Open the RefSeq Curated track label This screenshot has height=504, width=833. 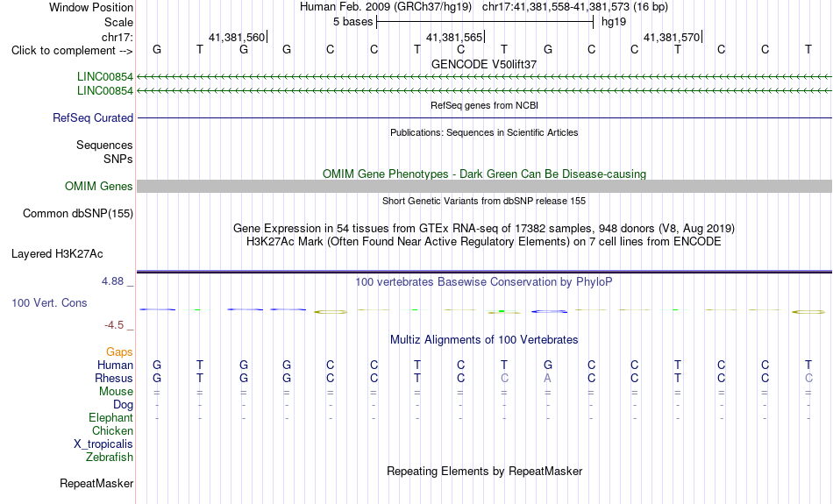[92, 118]
